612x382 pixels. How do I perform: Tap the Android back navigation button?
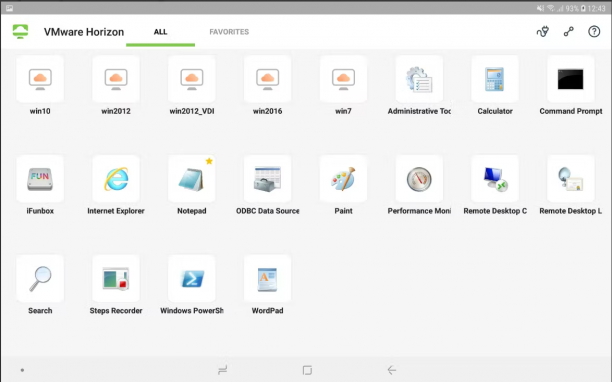coord(392,370)
